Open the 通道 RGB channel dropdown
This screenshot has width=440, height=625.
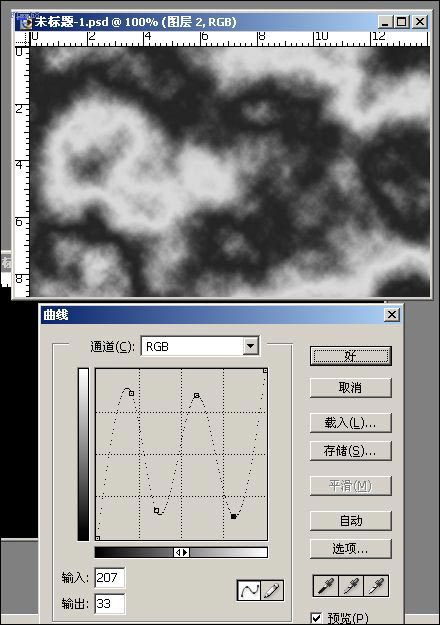[250, 346]
